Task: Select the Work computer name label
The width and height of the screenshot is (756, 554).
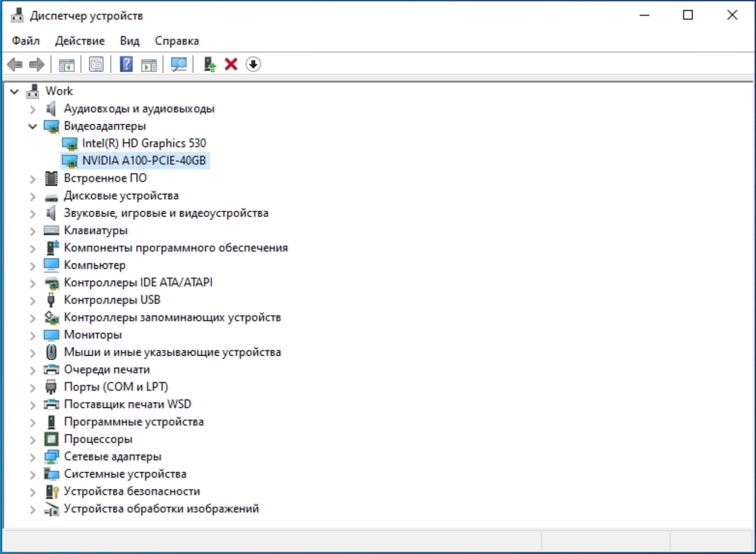Action: tap(59, 91)
